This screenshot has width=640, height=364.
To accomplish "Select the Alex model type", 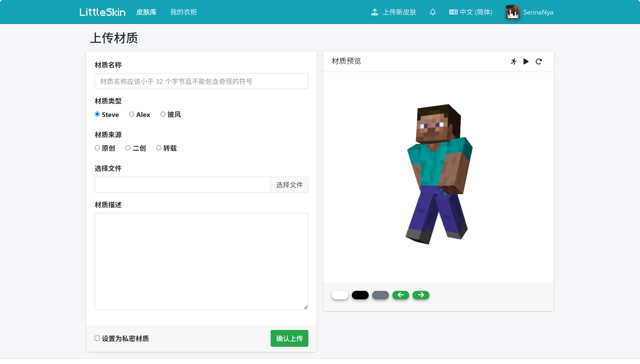I will pyautogui.click(x=131, y=114).
